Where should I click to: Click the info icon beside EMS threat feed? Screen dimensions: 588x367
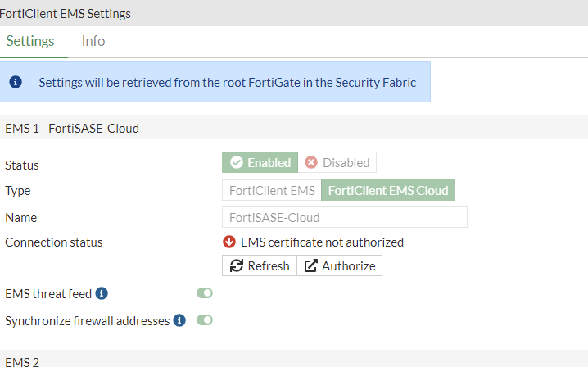pyautogui.click(x=102, y=293)
